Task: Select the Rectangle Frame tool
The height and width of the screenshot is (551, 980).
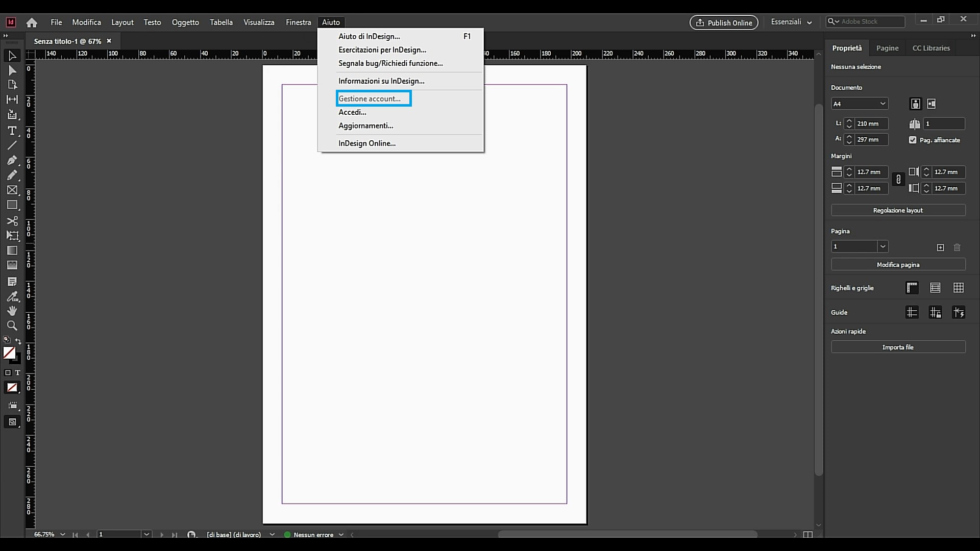Action: pos(12,190)
